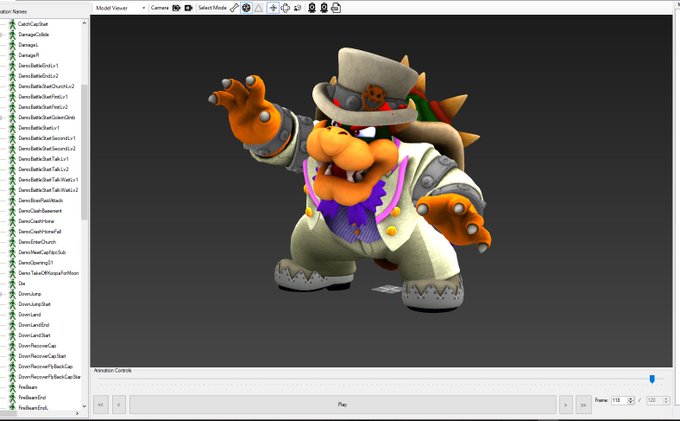This screenshot has width=680, height=421.
Task: Select the triangle select mode icon
Action: [258, 8]
